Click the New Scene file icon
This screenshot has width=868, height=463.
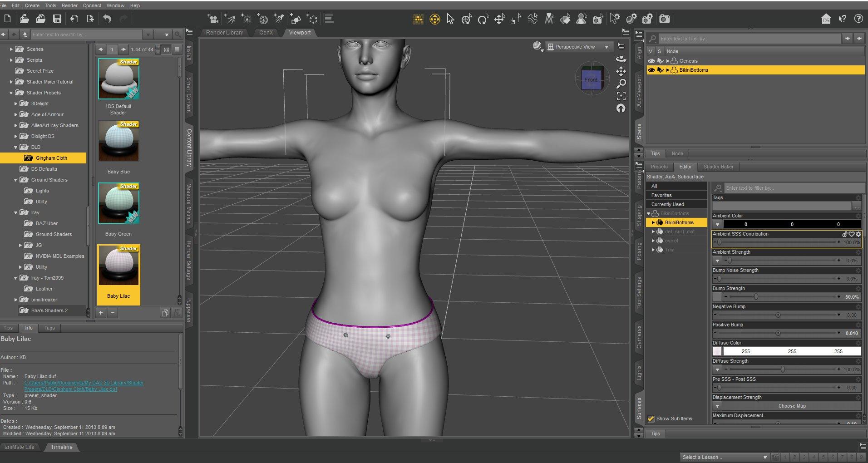pyautogui.click(x=7, y=19)
